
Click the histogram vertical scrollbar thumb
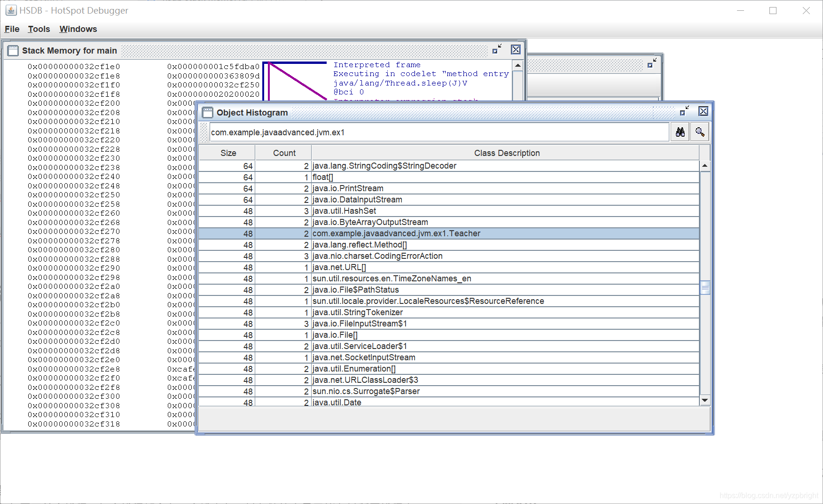point(705,287)
